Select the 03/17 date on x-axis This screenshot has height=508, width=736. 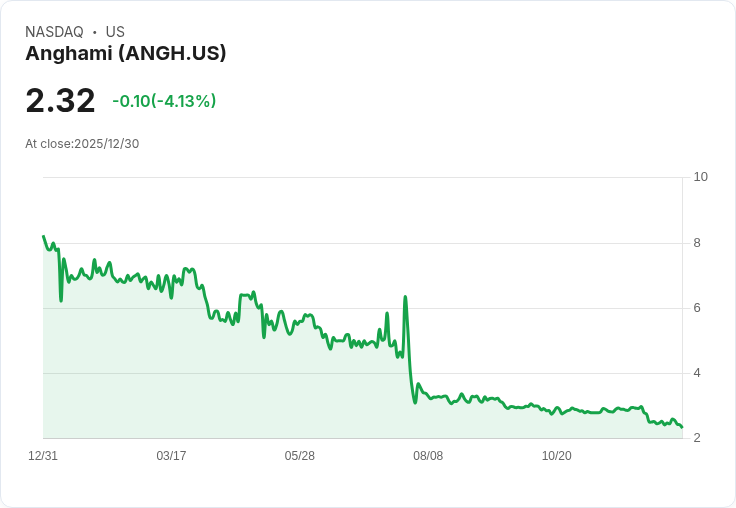(x=171, y=456)
